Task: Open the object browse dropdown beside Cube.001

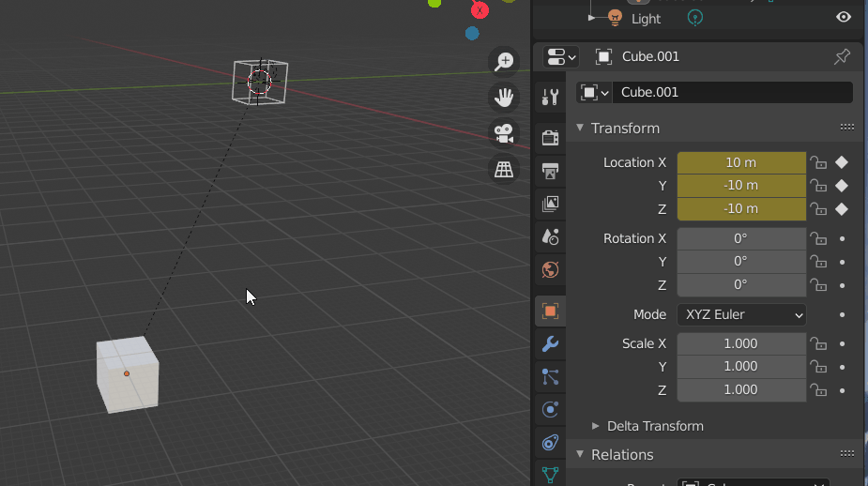Action: pyautogui.click(x=595, y=93)
